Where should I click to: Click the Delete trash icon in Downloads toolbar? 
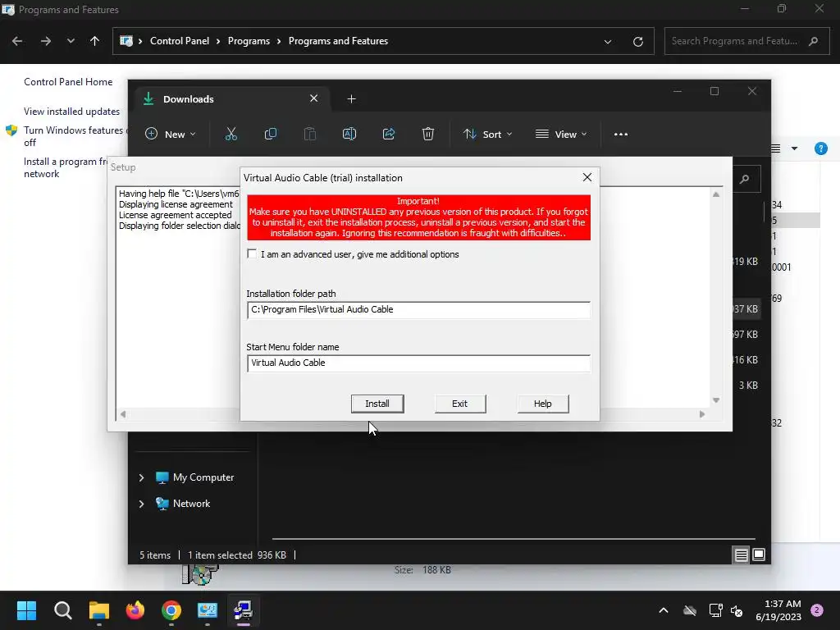(x=427, y=134)
